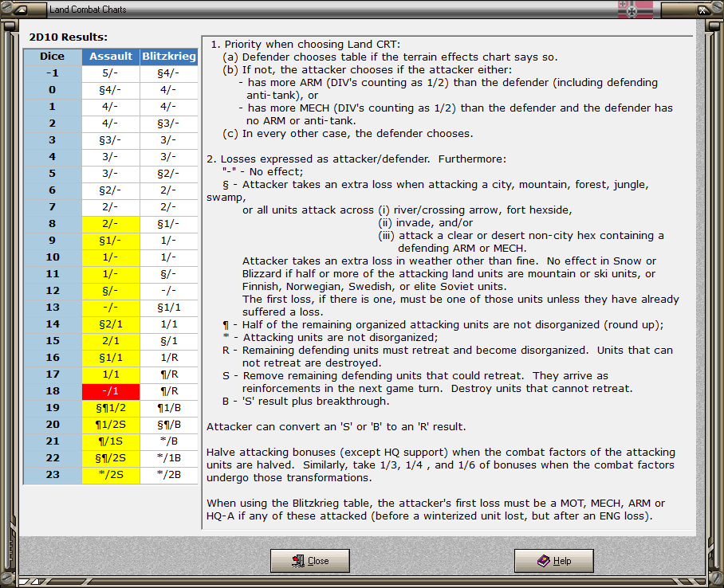Click the dice value -1 row label
724x588 pixels.
52,73
